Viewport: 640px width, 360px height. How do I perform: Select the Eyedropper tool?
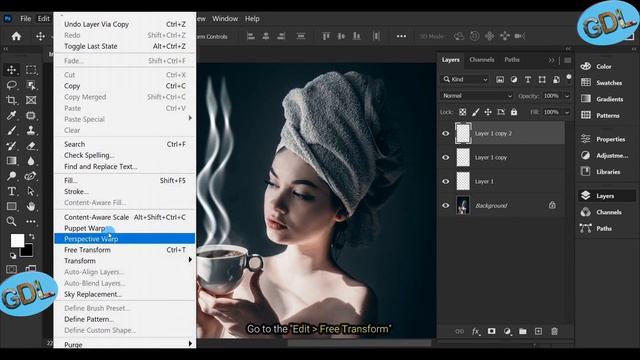pos(11,115)
